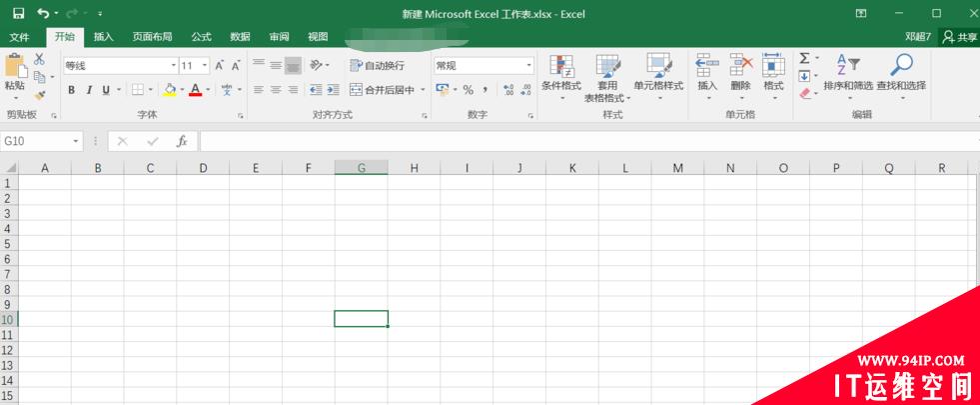This screenshot has width=980, height=405.
Task: Click the Insert Function fx icon
Action: 182,141
